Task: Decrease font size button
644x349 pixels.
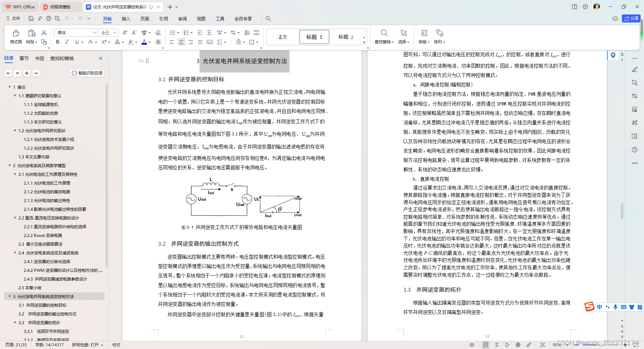Action: (x=134, y=33)
